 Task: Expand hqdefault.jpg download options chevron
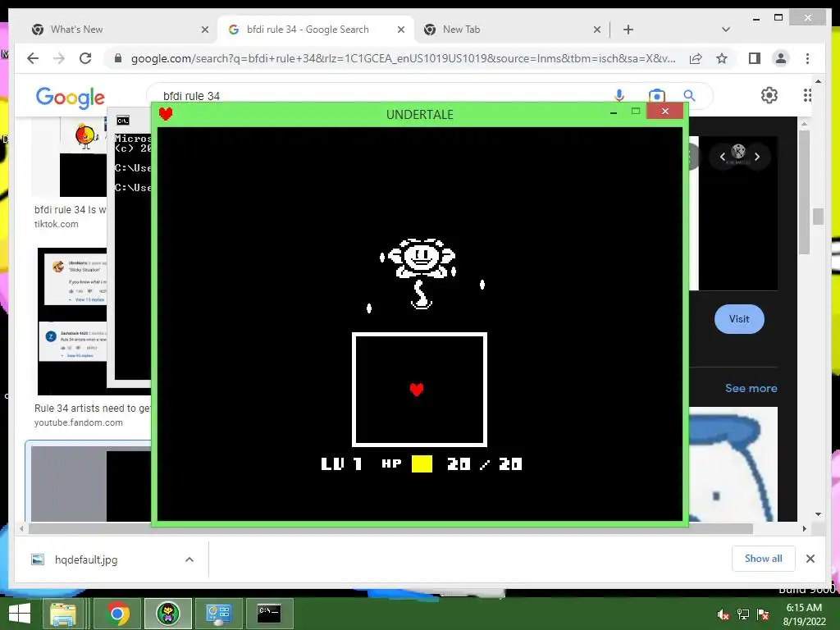[x=189, y=559]
